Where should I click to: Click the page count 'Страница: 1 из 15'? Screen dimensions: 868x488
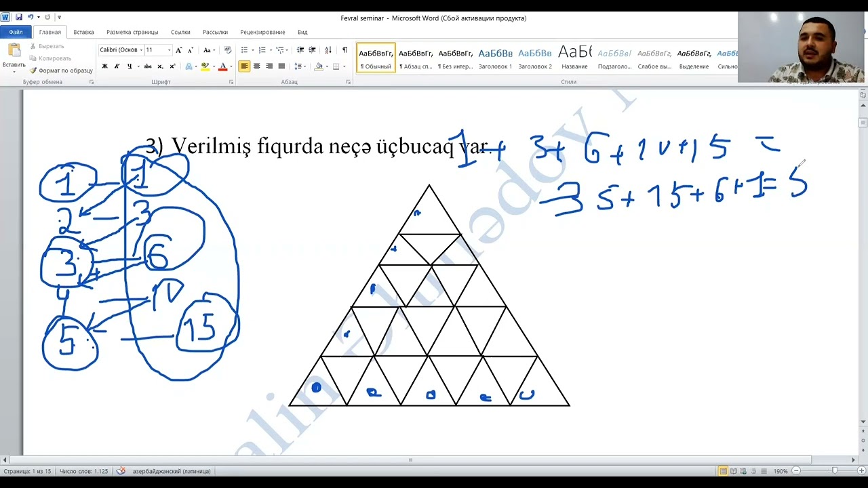tap(27, 471)
